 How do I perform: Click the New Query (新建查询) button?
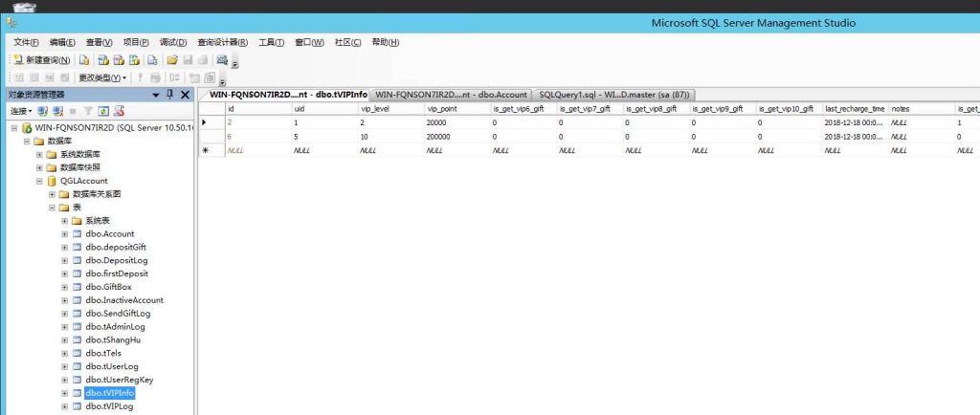[42, 60]
